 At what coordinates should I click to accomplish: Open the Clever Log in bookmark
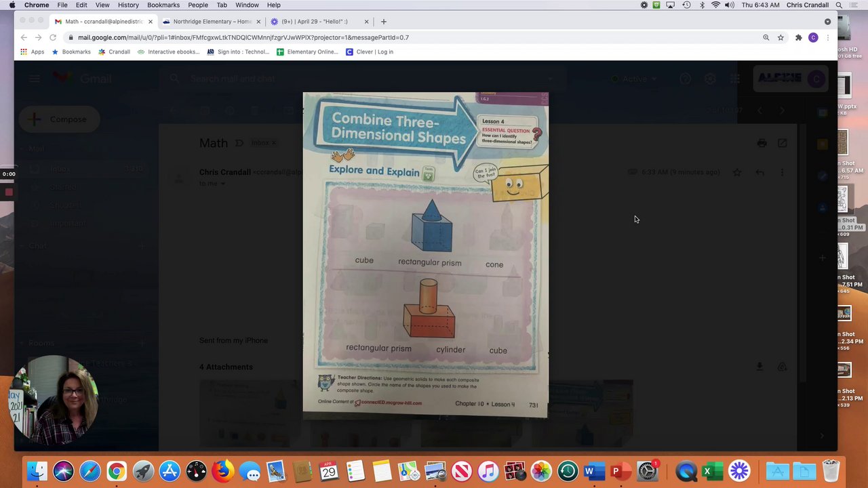click(x=370, y=52)
